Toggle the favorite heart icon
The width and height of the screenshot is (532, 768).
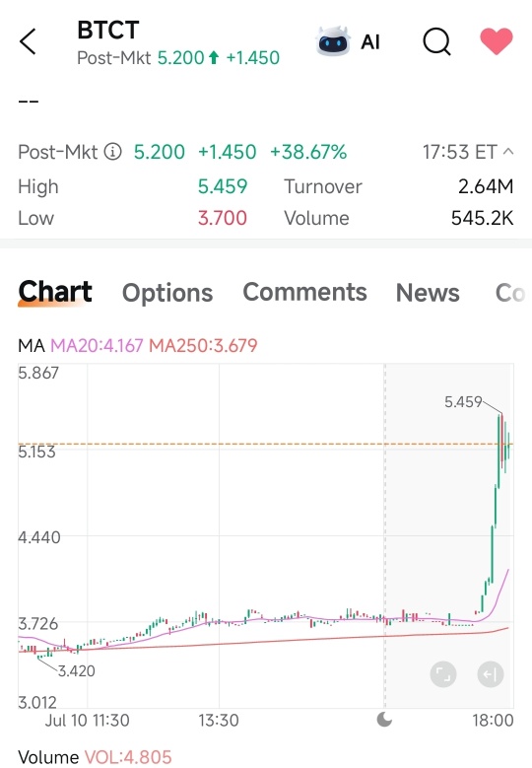(x=497, y=41)
